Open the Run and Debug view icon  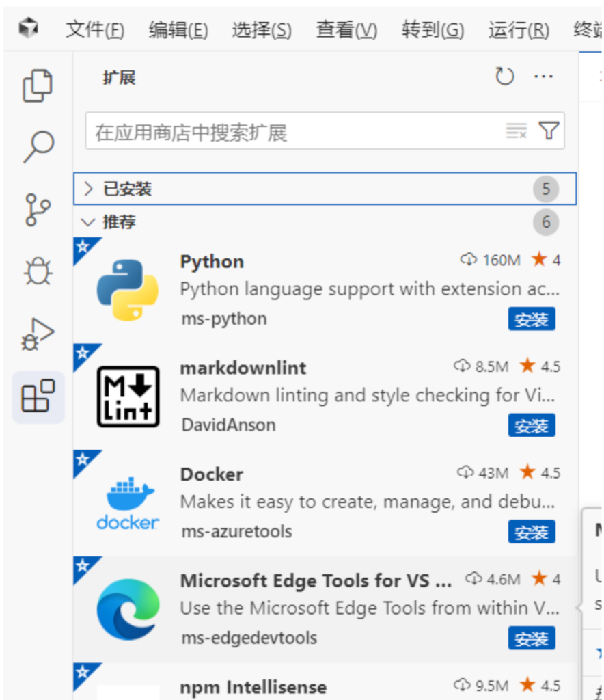point(38,334)
